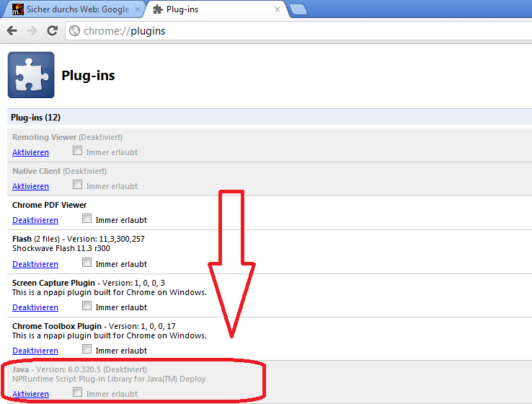This screenshot has width=532, height=404.
Task: Click the Chrome PDF Viewer name
Action: pyautogui.click(x=50, y=205)
